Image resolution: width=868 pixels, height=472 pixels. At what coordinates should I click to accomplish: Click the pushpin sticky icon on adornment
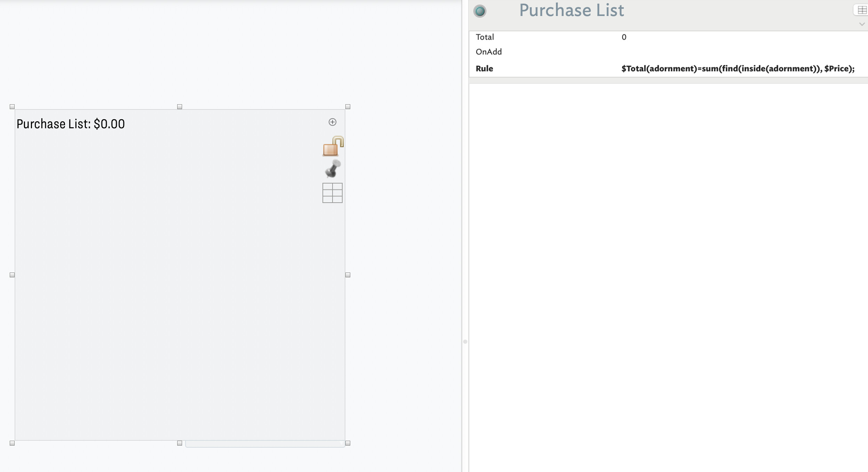(333, 169)
